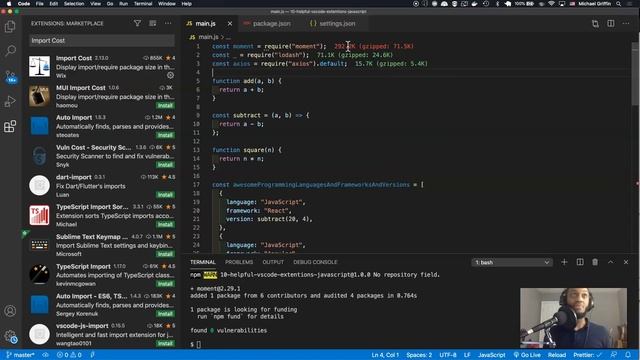Screen dimensions: 640x360
Task: Open notifications bell in status bar
Action: pyautogui.click(x=628, y=355)
